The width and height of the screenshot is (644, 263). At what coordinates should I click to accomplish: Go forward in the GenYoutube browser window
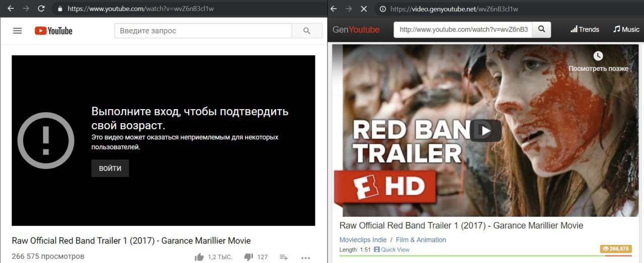(348, 9)
